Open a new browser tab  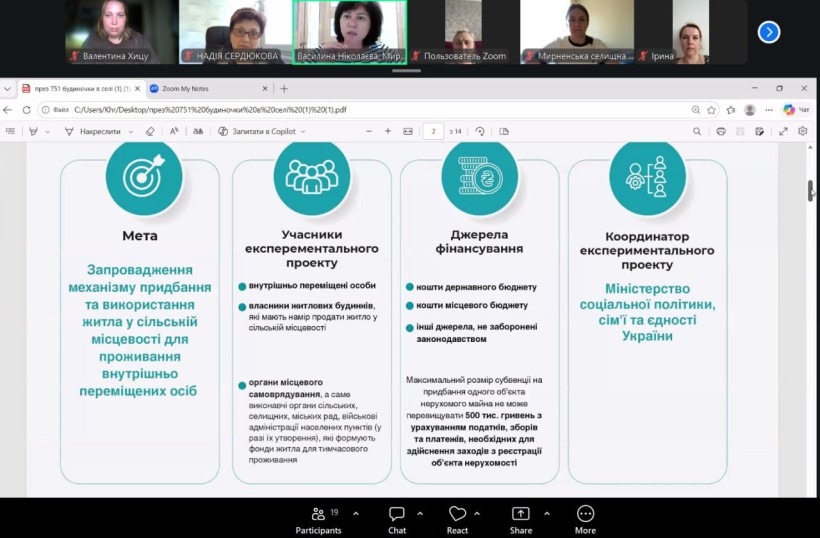(x=284, y=89)
